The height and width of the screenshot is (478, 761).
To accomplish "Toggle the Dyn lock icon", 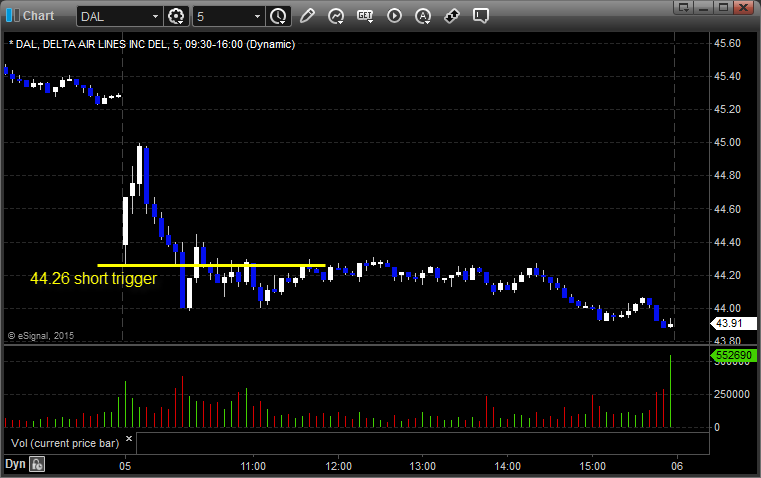I will click(x=37, y=464).
